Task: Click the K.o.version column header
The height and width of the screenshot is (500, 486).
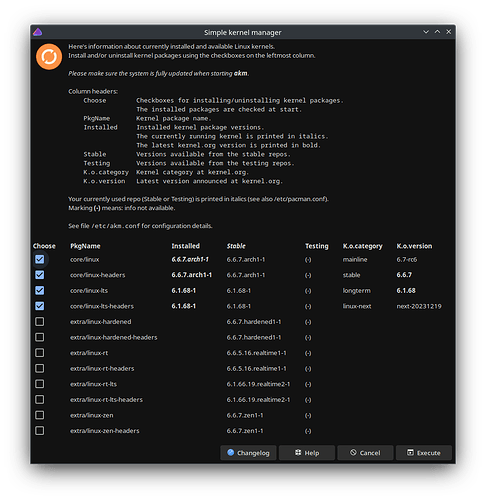Action: coord(414,246)
